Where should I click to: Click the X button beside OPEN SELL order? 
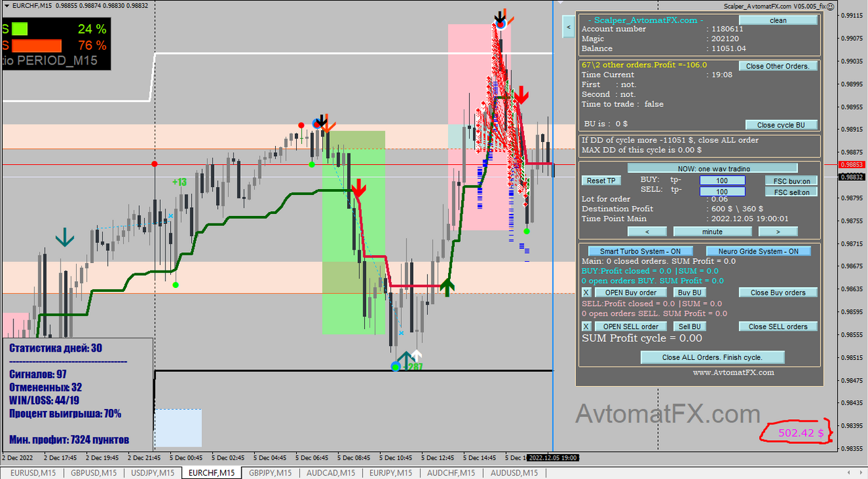point(586,326)
